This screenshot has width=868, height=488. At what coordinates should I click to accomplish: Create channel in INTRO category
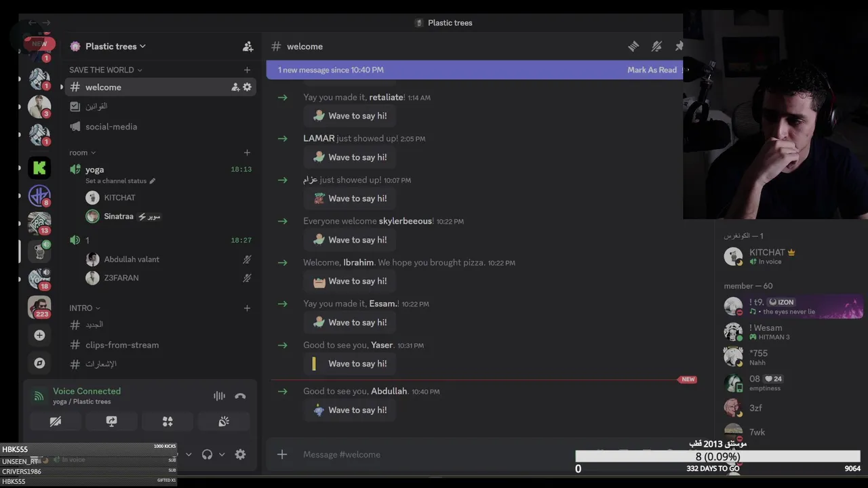(x=247, y=308)
